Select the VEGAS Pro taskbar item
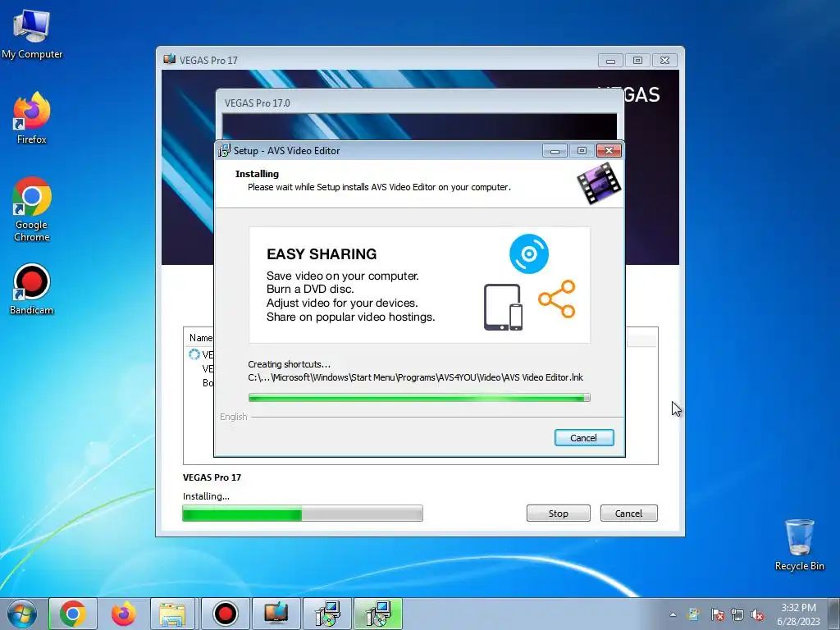 pos(276,614)
